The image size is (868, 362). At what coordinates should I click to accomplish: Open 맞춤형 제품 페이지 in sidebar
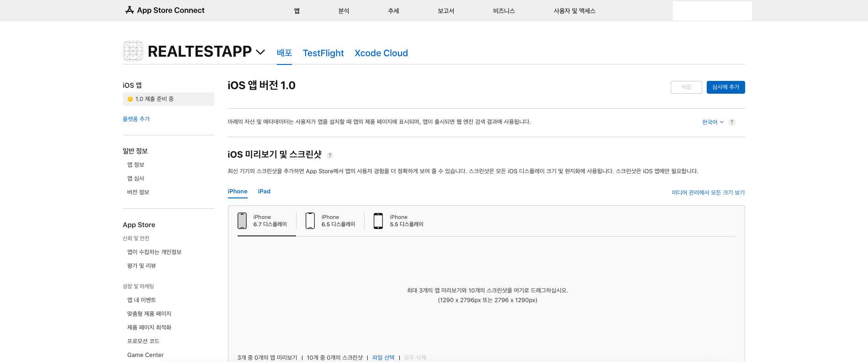(x=149, y=314)
